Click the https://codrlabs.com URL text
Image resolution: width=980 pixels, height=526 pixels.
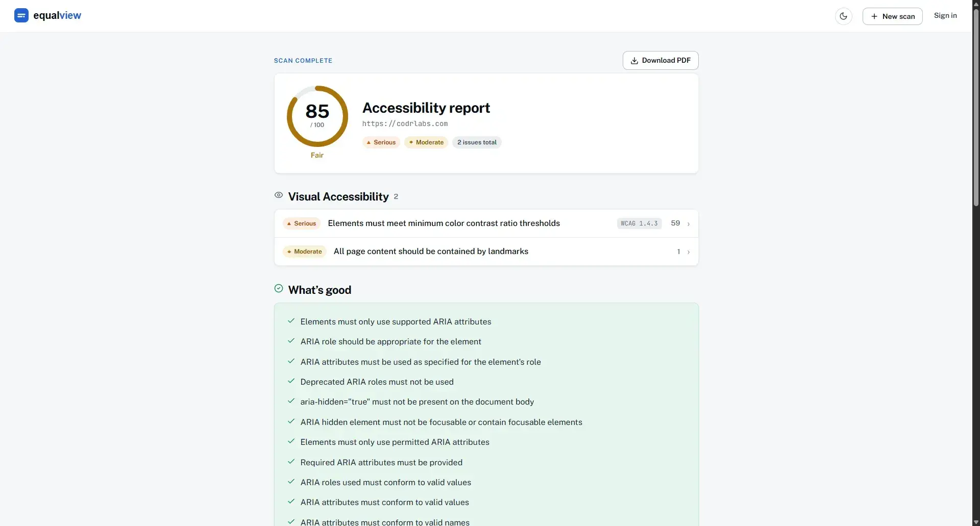pos(405,124)
